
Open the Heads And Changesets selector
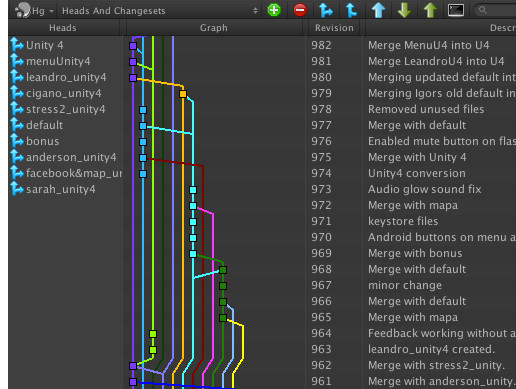tap(159, 11)
